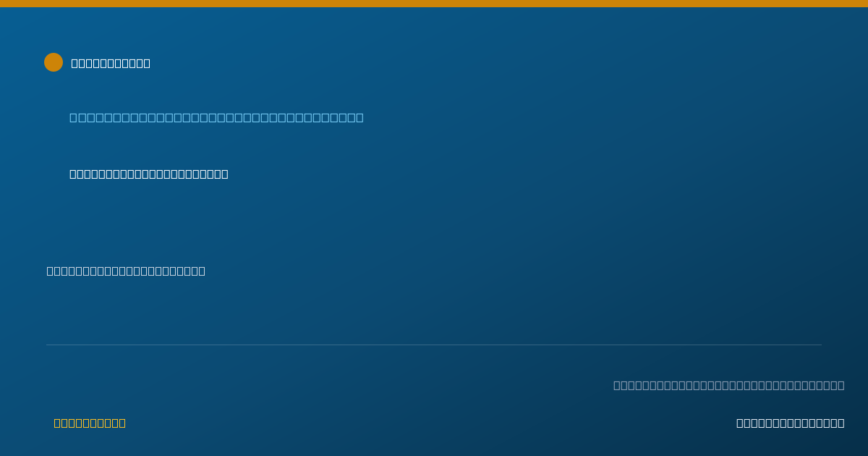Click the orange circle icon
Image resolution: width=868 pixels, height=456 pixels.
pyautogui.click(x=54, y=62)
